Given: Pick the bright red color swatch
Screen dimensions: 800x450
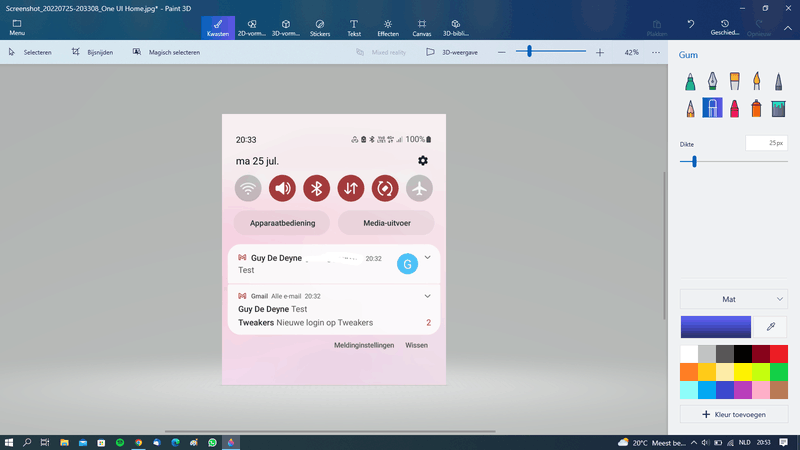Looking at the screenshot, I should (779, 354).
